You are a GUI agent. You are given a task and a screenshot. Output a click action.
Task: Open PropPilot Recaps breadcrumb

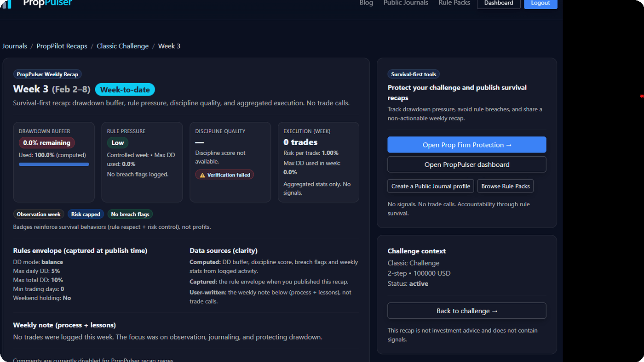62,46
